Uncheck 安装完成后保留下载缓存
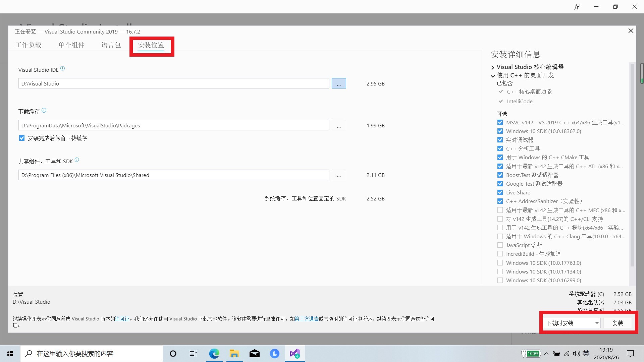The image size is (644, 362). click(22, 138)
